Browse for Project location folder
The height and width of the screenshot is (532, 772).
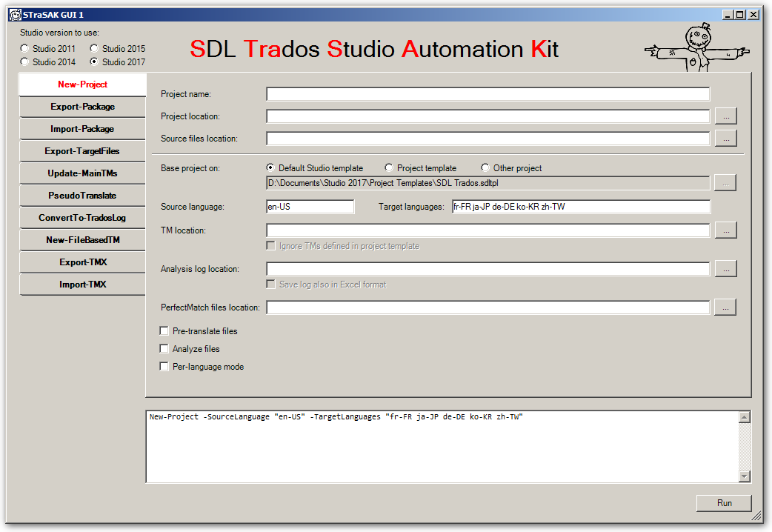coord(726,116)
